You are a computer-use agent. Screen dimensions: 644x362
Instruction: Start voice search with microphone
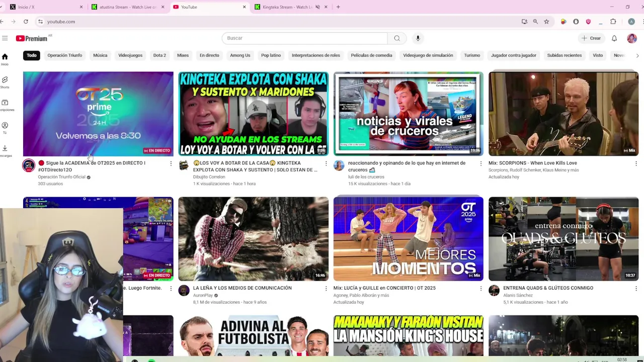click(x=418, y=38)
